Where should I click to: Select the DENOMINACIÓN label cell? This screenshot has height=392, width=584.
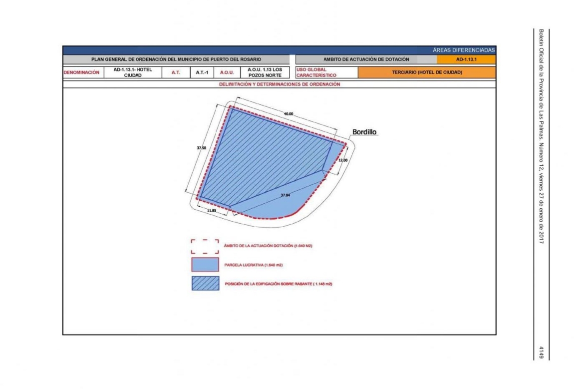81,72
